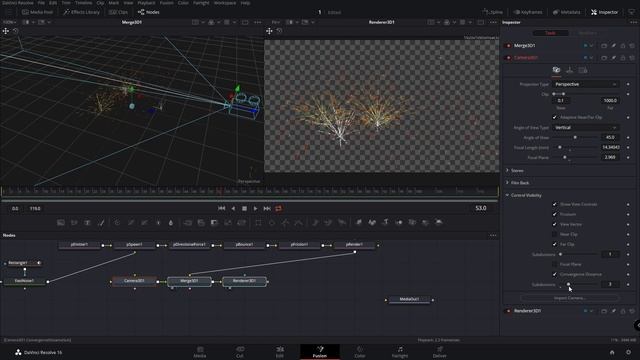This screenshot has width=640, height=360.
Task: Toggle Merge3D1 enable indicator in Inspector
Action: [508, 46]
